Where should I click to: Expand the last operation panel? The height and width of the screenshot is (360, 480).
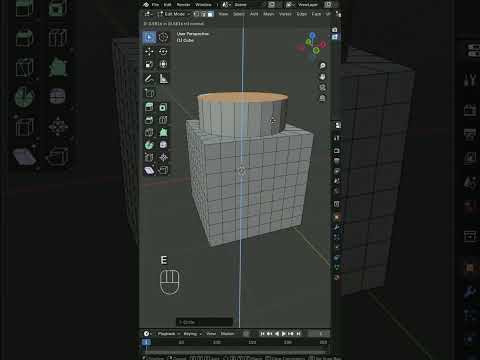(x=204, y=322)
